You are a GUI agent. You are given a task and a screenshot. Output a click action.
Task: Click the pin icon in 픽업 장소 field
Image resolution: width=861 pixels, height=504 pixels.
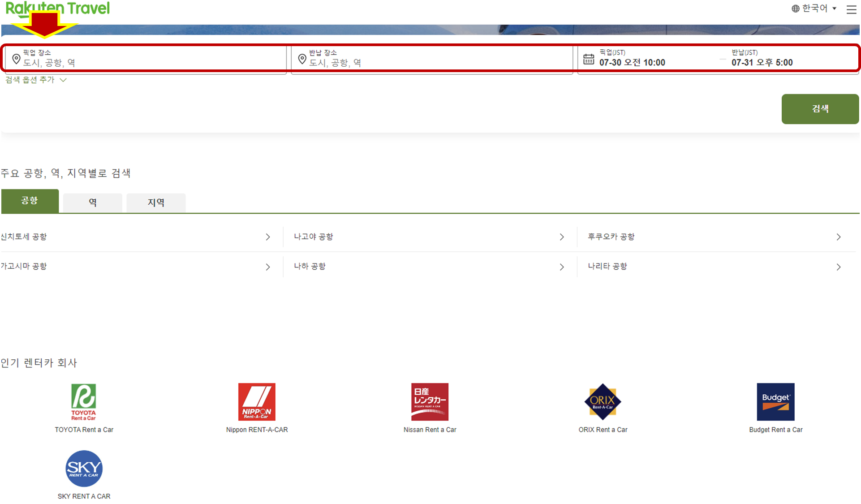click(x=16, y=59)
